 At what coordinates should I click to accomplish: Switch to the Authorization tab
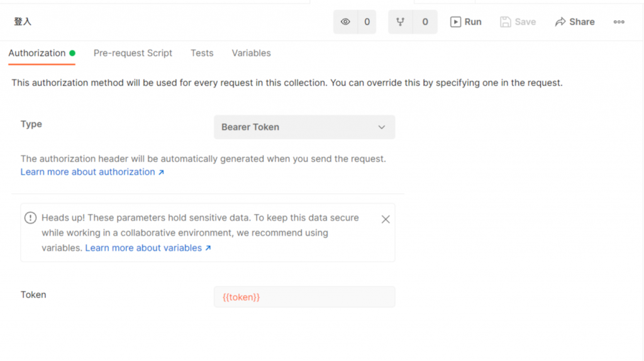(x=37, y=53)
